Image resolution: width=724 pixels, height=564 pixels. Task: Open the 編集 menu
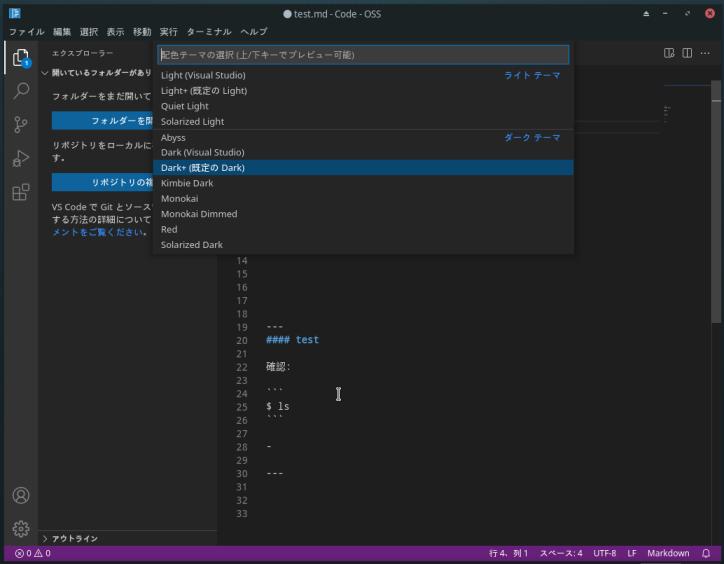click(x=62, y=32)
